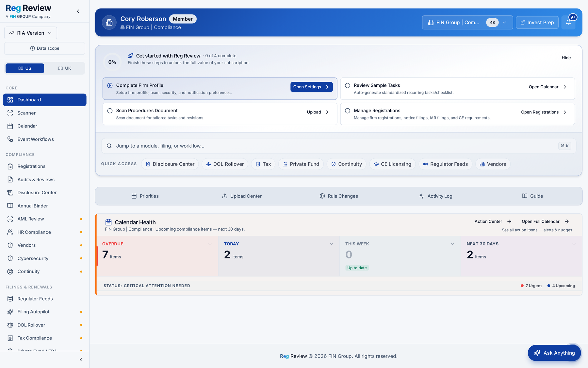Screen dimensions: 588x368
Task: Open the Priorities tab
Action: click(145, 196)
